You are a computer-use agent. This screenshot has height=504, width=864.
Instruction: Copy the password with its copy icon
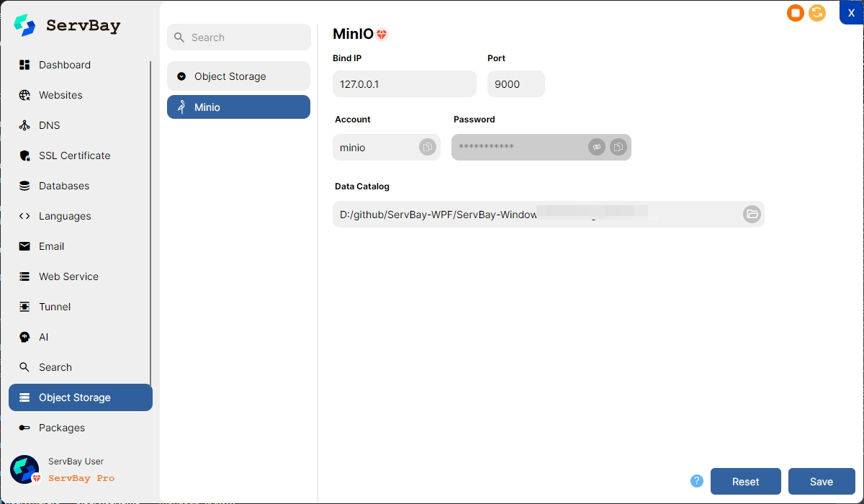(x=618, y=147)
